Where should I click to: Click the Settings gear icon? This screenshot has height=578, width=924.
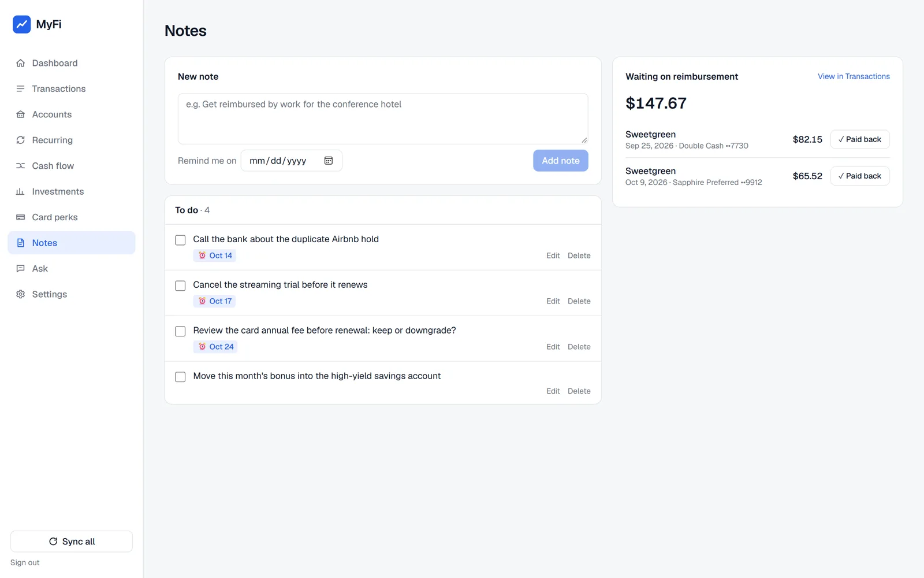tap(21, 294)
